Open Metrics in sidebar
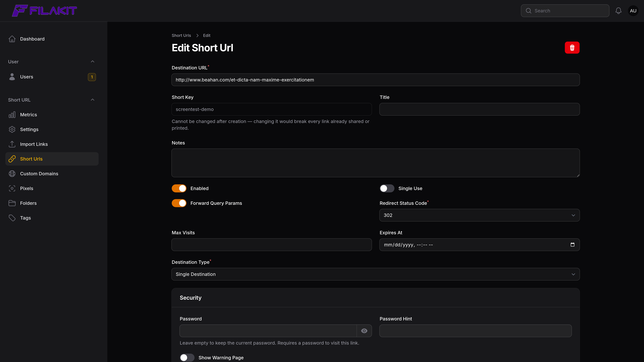 (52, 115)
